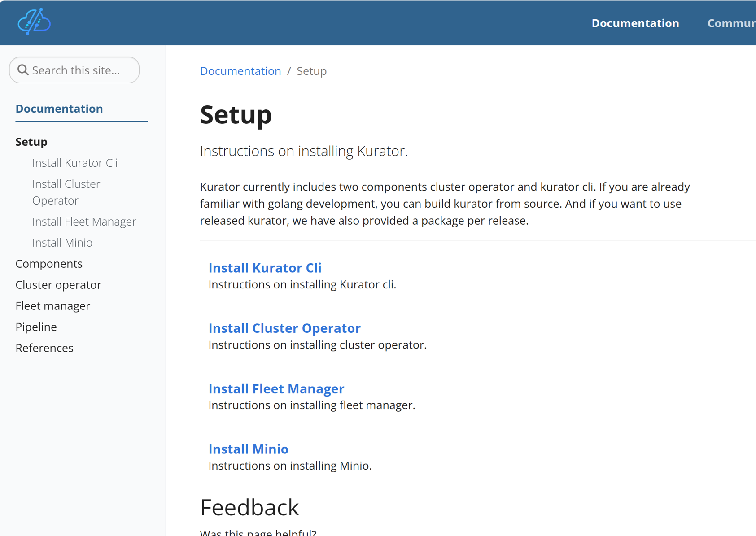Follow the Documentation breadcrumb link

(240, 71)
